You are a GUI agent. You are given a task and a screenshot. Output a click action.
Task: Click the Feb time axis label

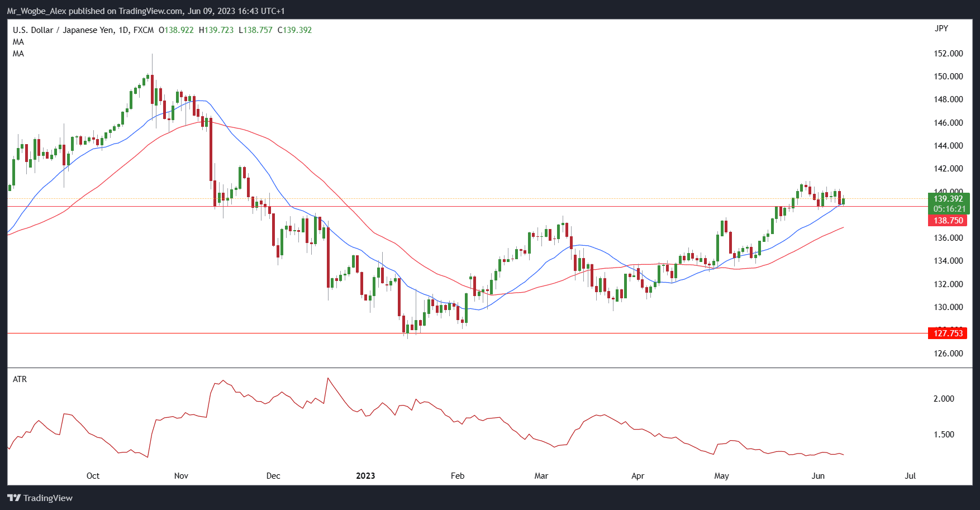tap(458, 476)
